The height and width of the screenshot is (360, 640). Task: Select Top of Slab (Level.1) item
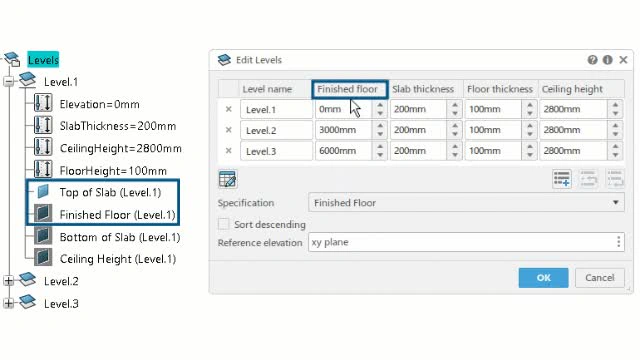pyautogui.click(x=110, y=192)
